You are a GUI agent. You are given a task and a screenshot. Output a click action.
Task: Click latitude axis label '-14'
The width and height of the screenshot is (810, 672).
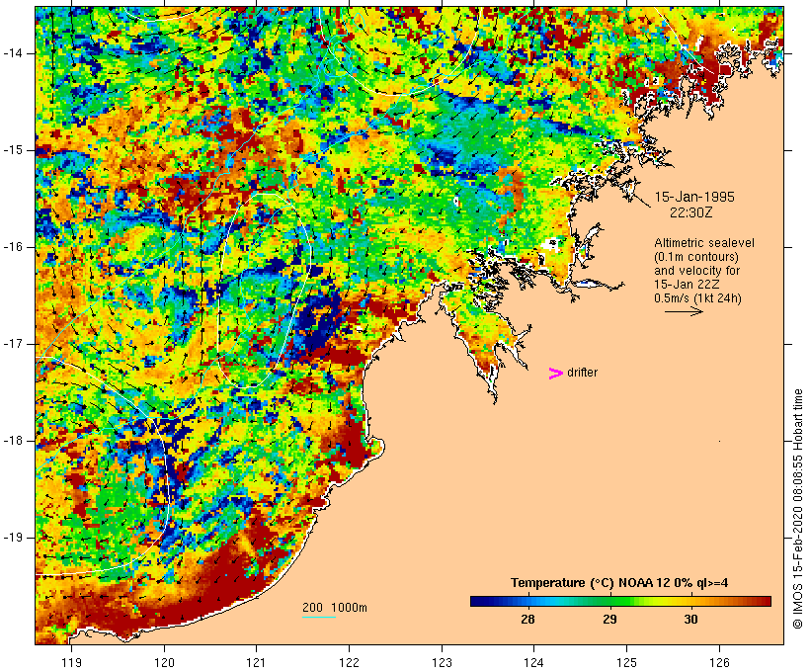click(x=12, y=53)
